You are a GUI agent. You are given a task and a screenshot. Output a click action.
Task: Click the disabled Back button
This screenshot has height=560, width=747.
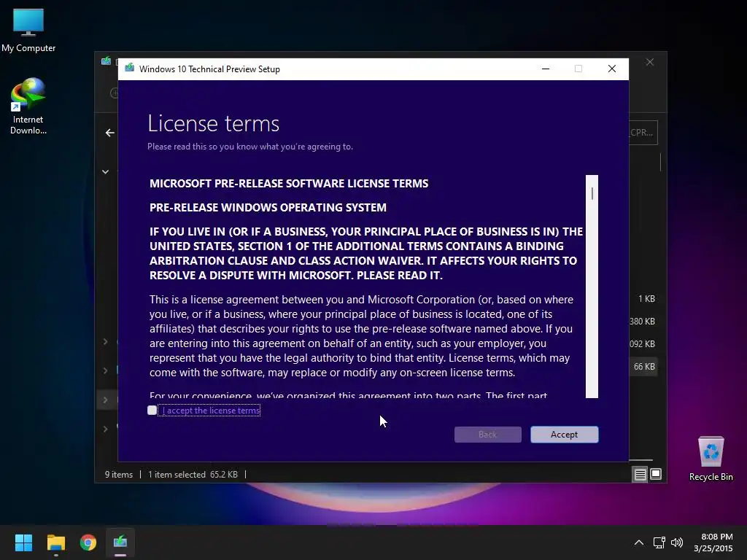(x=487, y=435)
